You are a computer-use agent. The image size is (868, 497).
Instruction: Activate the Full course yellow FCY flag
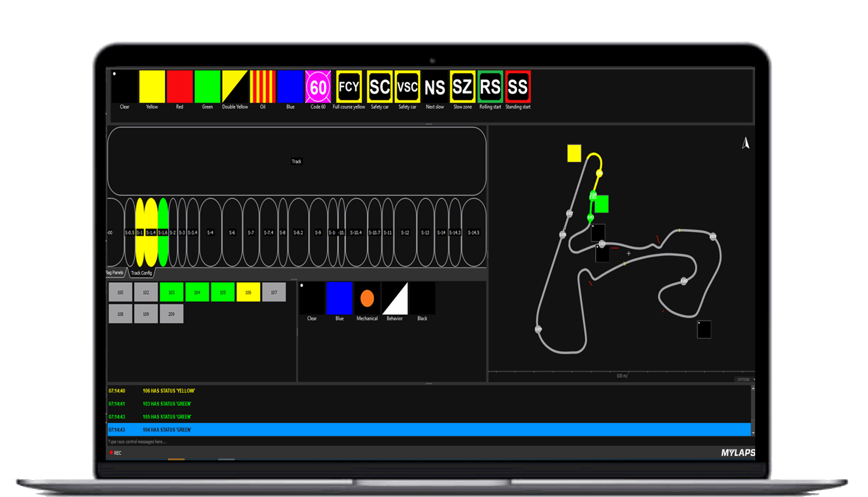click(349, 87)
